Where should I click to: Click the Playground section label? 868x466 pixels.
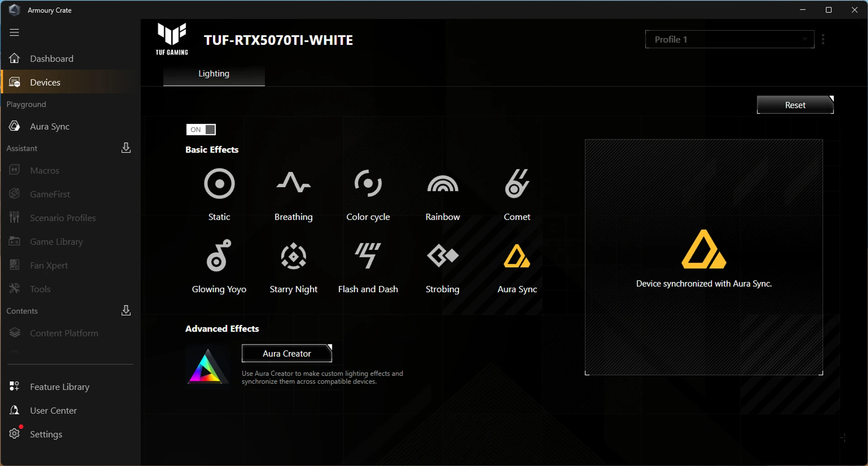[x=26, y=104]
